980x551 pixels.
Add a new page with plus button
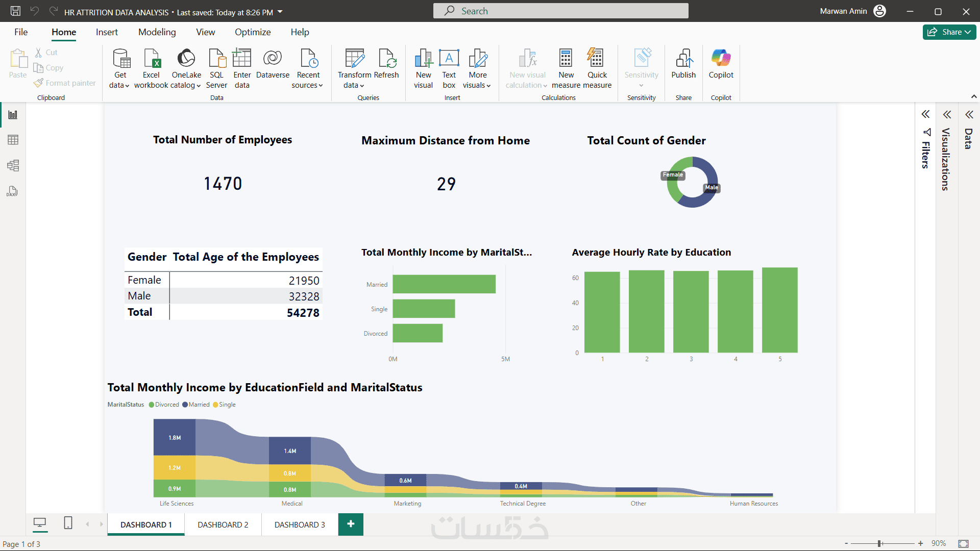(x=351, y=524)
